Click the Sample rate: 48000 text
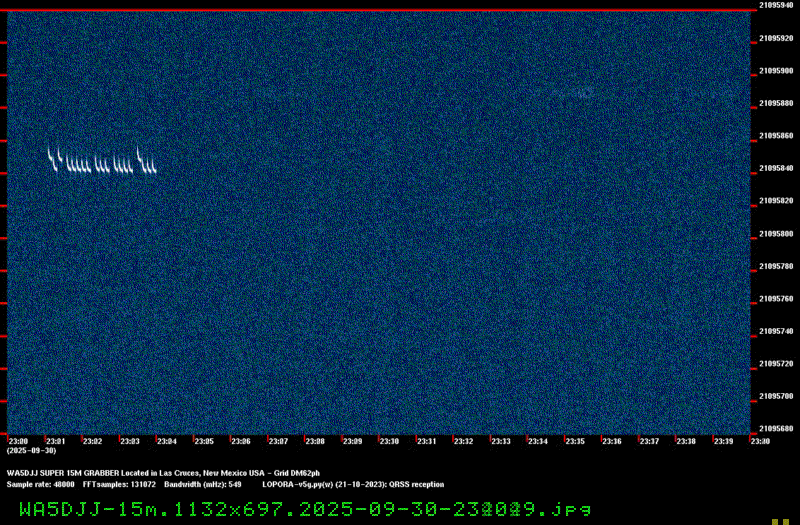This screenshot has height=525, width=800. pos(40,485)
